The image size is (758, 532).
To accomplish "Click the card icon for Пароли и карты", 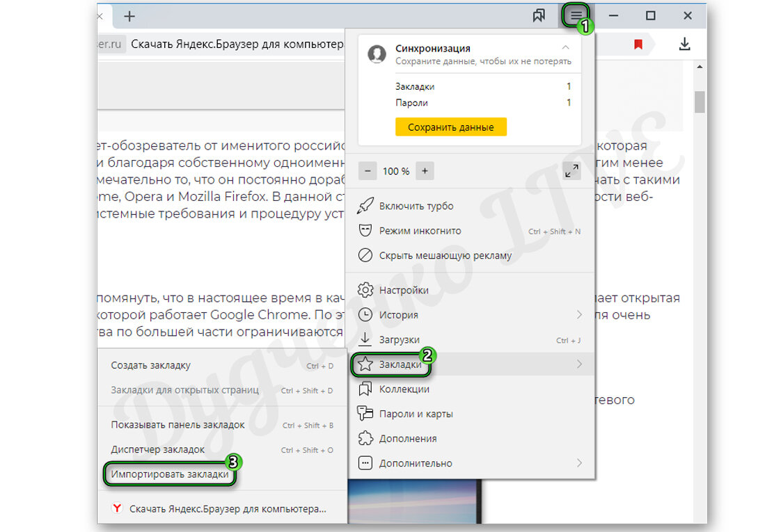I will click(365, 414).
